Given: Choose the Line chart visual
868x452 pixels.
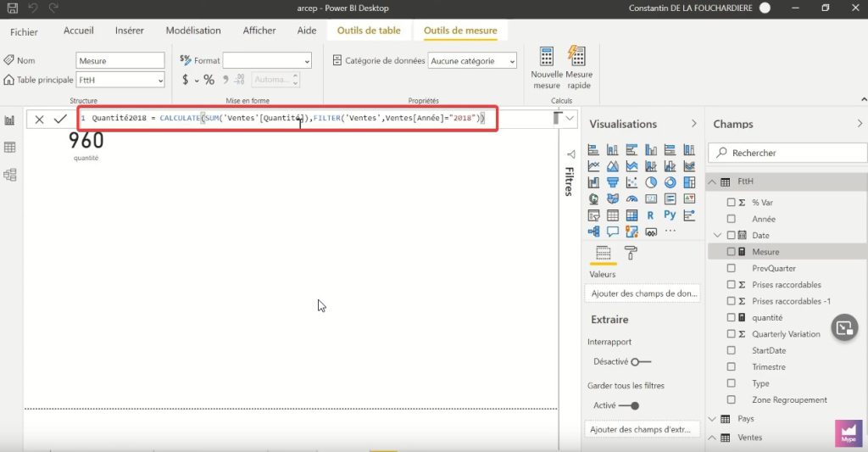Looking at the screenshot, I should [593, 166].
